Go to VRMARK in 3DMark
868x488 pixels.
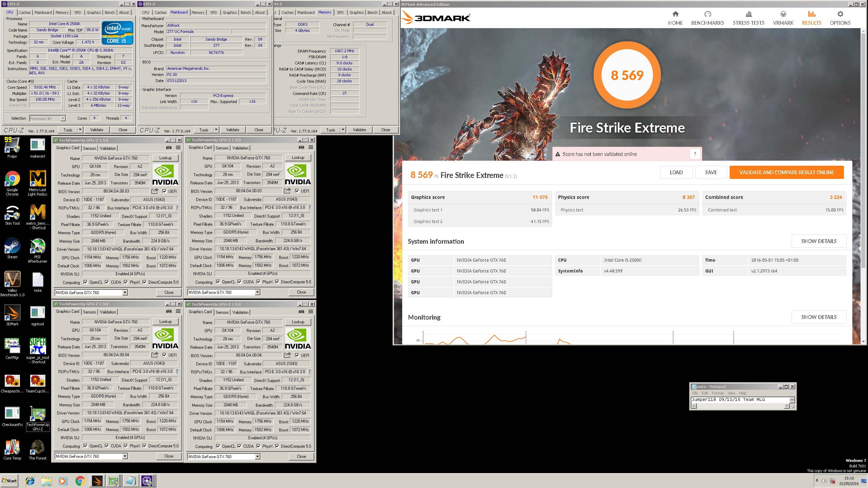tap(783, 18)
